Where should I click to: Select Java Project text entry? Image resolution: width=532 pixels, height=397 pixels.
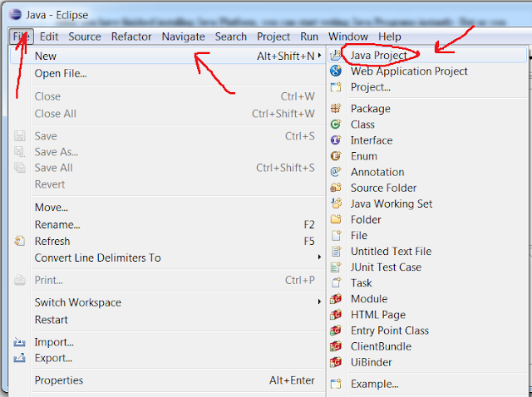pos(379,56)
